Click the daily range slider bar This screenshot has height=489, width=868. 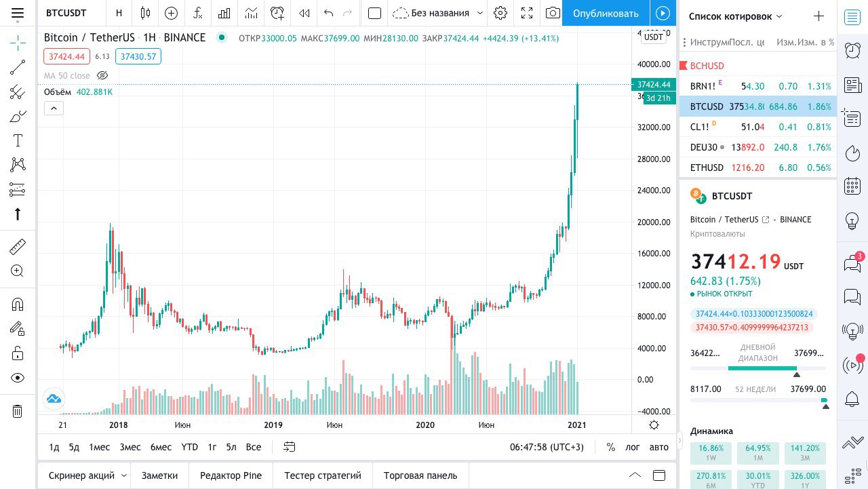click(757, 368)
